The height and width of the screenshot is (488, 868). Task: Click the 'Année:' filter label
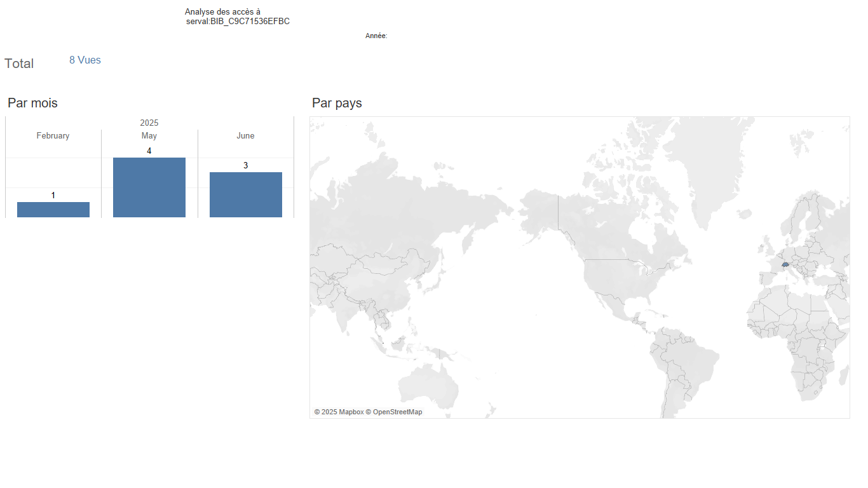(376, 36)
